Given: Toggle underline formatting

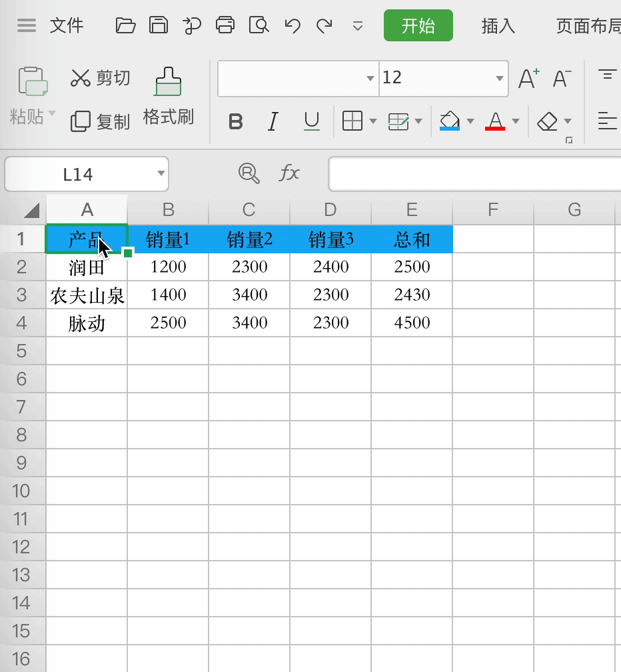Looking at the screenshot, I should click(x=312, y=121).
